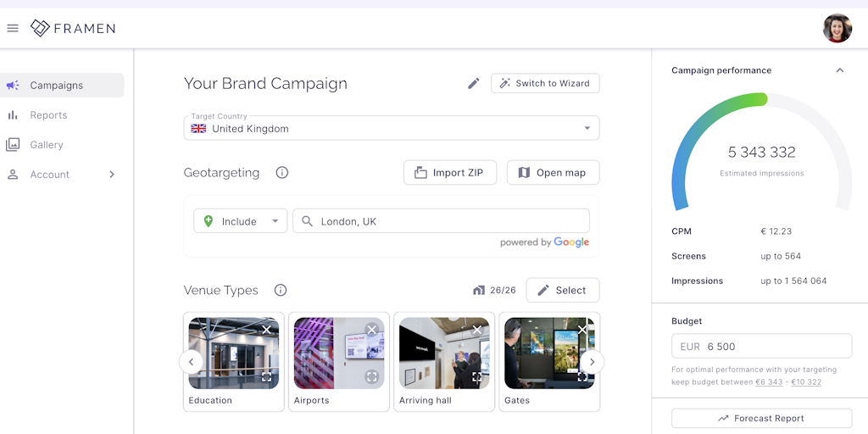Collapse the Campaign performance panel
This screenshot has width=868, height=434.
(x=840, y=70)
